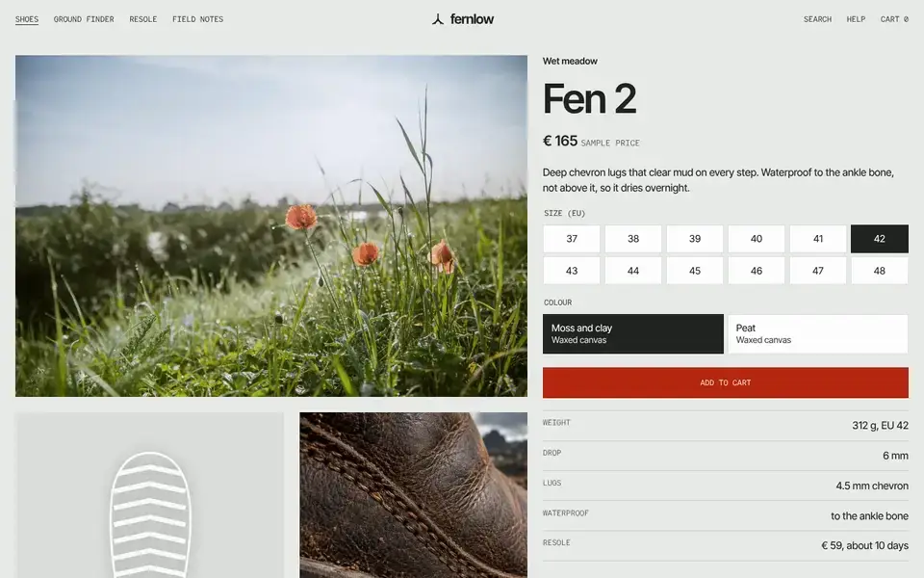Open Search in the header
Viewport: 924px width, 578px height.
coord(817,19)
